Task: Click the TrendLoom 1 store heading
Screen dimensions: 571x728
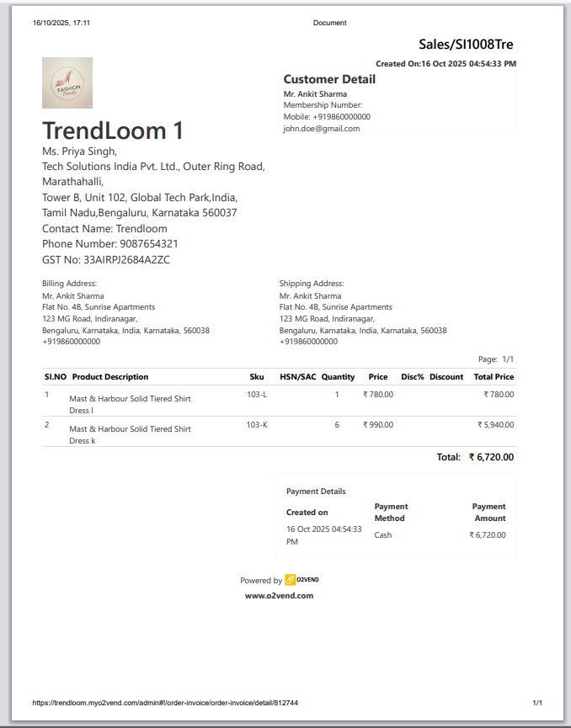Action: point(114,130)
